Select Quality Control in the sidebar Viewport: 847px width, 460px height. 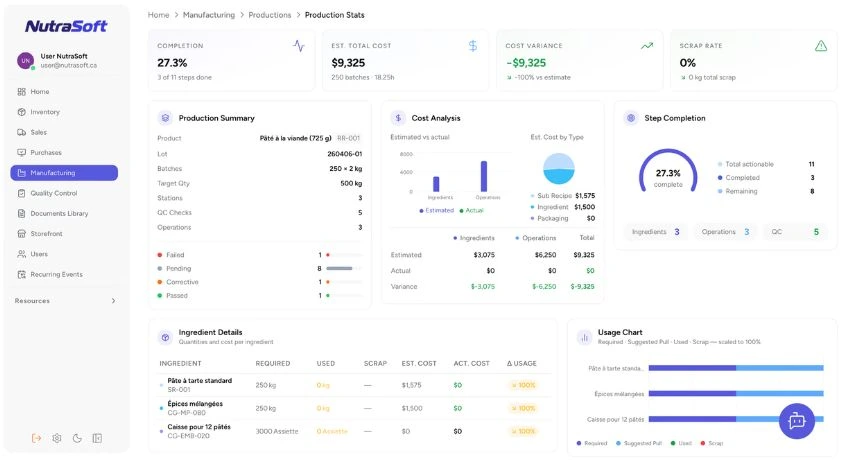(64, 193)
